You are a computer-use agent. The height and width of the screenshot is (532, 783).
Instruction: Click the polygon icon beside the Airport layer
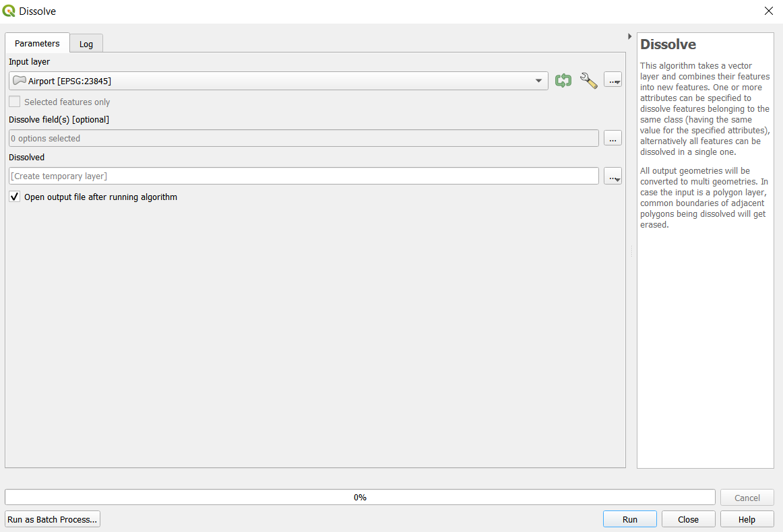click(20, 81)
